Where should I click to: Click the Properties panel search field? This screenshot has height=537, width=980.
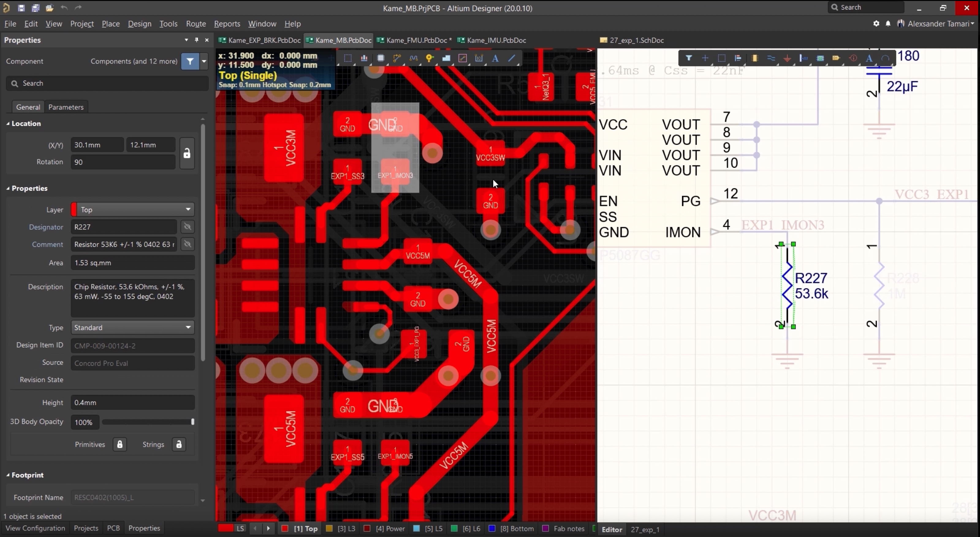[107, 83]
